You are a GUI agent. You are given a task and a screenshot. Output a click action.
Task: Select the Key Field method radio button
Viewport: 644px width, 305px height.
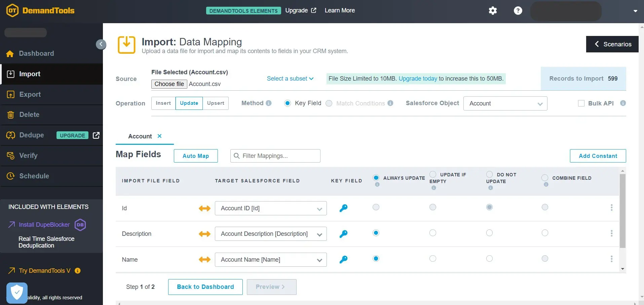coord(288,103)
